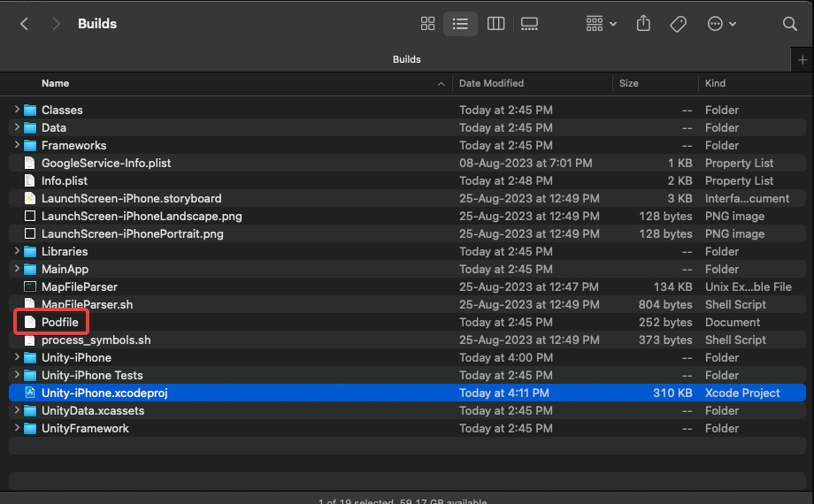Image resolution: width=814 pixels, height=504 pixels.
Task: Expand the Frameworks folder
Action: (17, 145)
